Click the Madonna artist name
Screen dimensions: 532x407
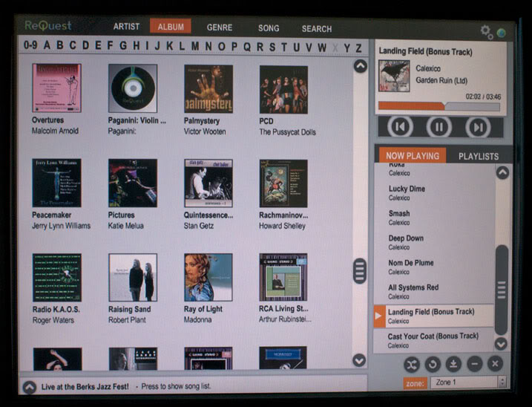pyautogui.click(x=197, y=319)
